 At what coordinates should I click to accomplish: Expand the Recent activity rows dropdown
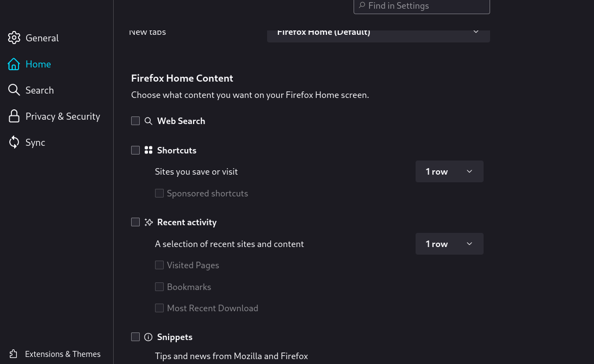tap(449, 244)
